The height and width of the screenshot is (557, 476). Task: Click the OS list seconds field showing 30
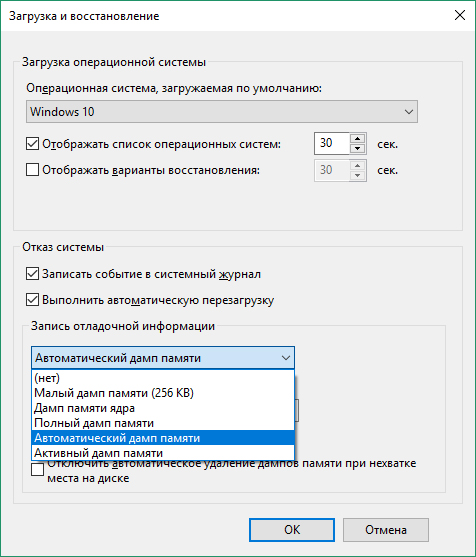point(332,144)
